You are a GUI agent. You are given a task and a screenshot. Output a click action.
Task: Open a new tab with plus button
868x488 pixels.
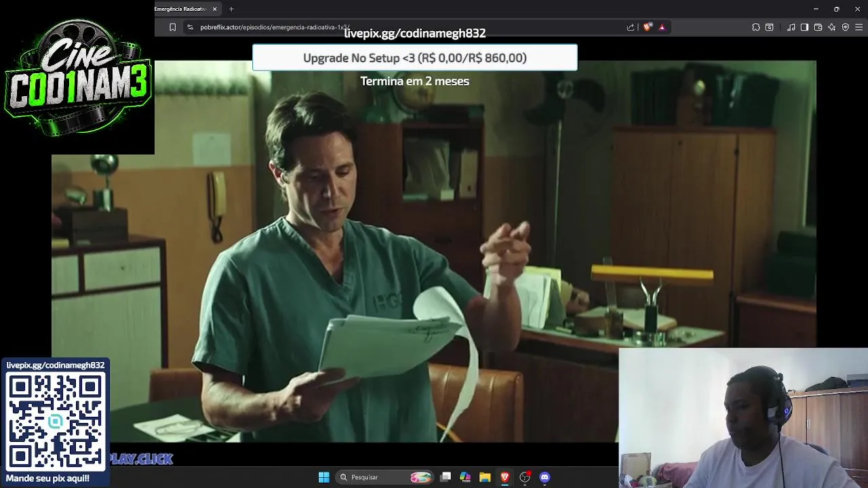click(x=231, y=9)
